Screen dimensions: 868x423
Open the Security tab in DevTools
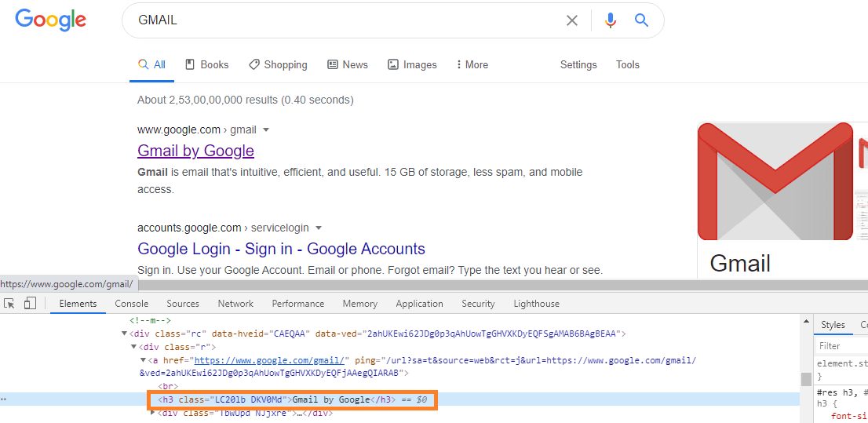click(478, 304)
